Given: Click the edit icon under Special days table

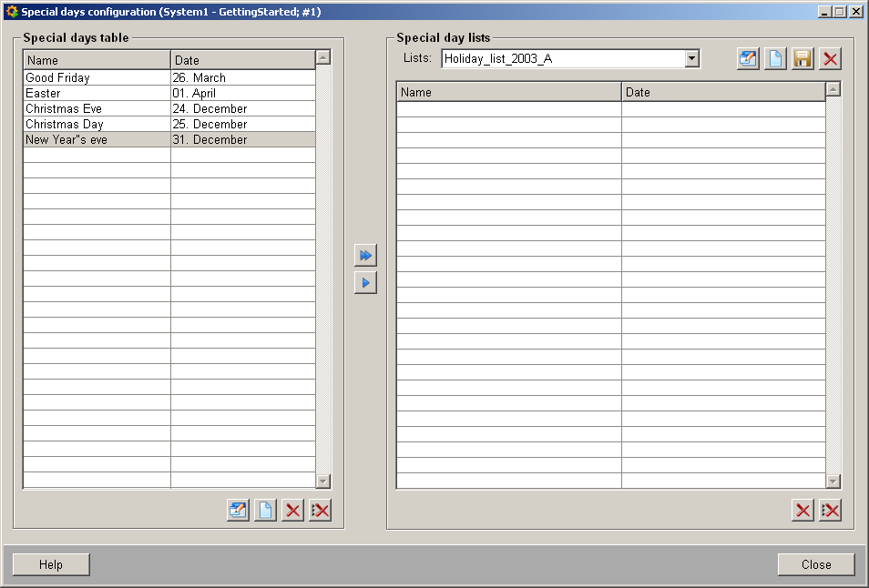Looking at the screenshot, I should (x=238, y=511).
